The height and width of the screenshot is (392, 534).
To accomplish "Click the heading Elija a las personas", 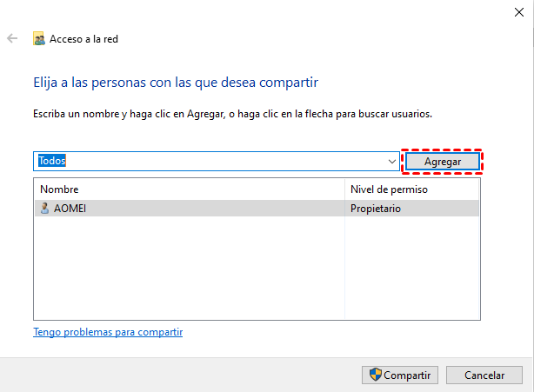I will (x=176, y=83).
